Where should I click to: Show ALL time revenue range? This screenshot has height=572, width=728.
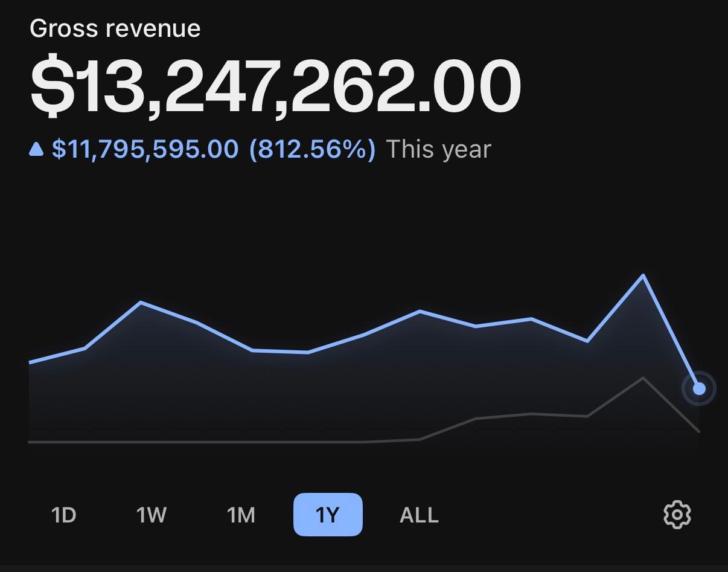(x=419, y=515)
